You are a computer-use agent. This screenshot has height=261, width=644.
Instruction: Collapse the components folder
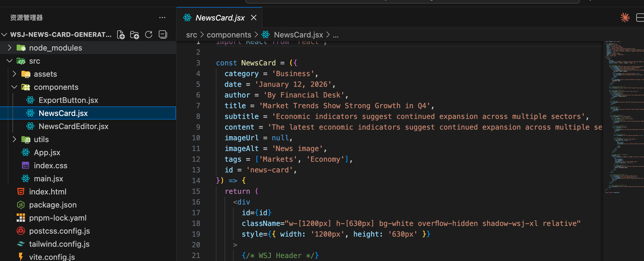[56, 87]
